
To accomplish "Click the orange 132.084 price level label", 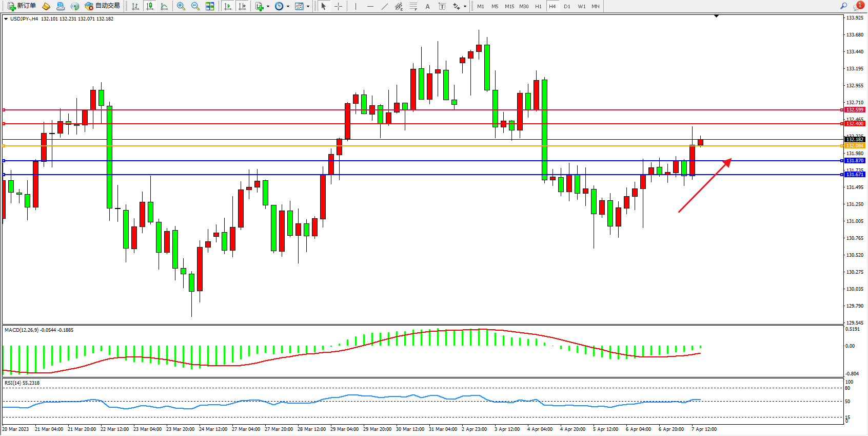I will (x=855, y=146).
